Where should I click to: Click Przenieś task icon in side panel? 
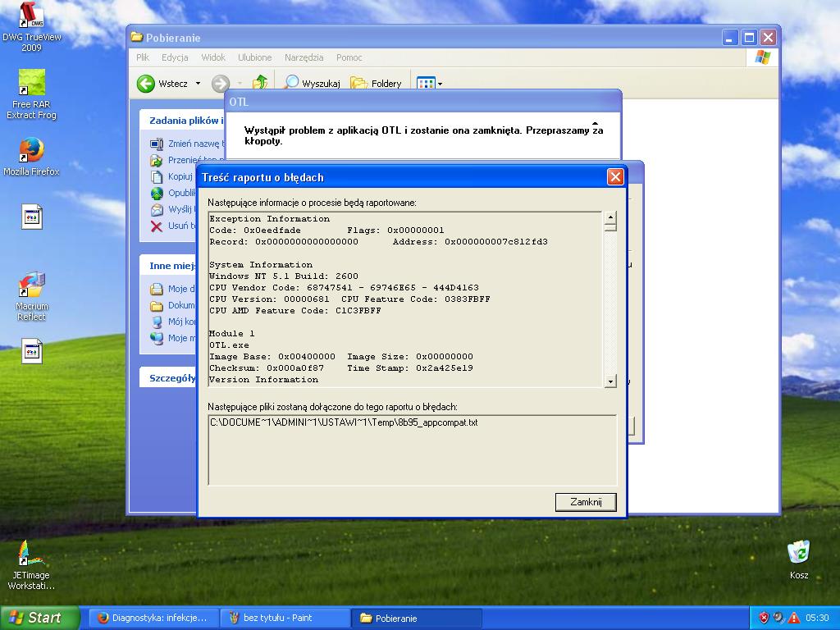(157, 160)
